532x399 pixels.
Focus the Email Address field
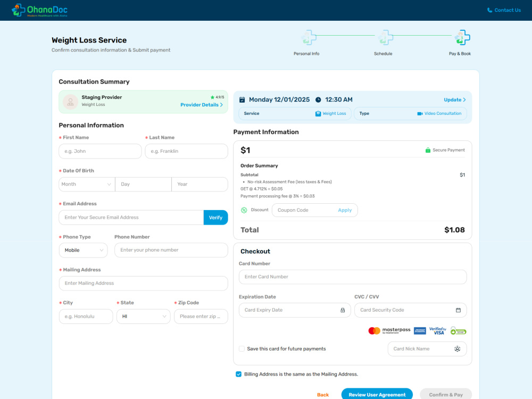(x=131, y=218)
